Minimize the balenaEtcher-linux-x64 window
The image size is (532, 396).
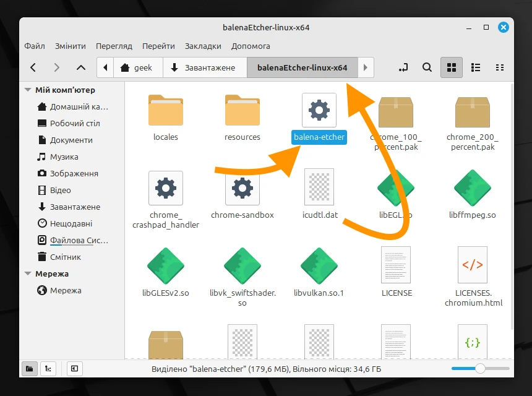pyautogui.click(x=469, y=27)
